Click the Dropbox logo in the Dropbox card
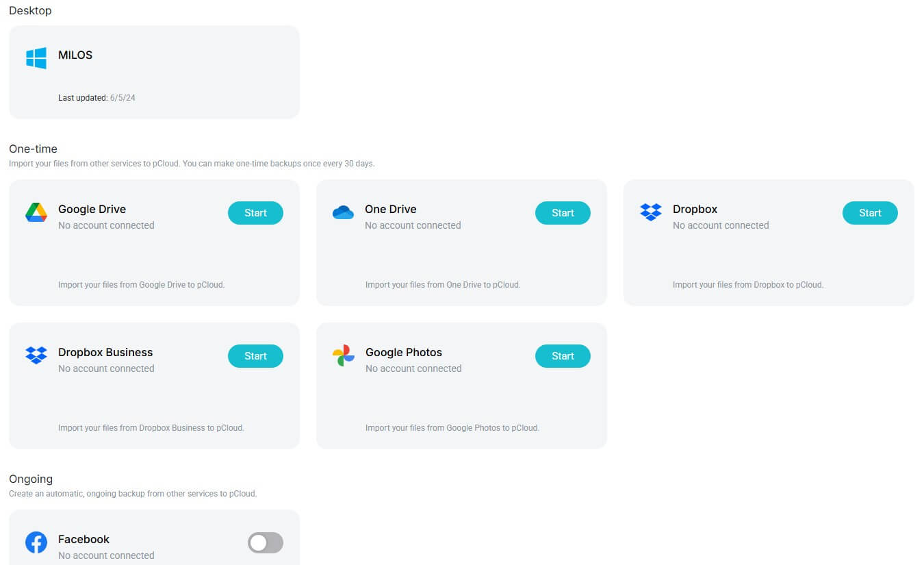 point(651,212)
